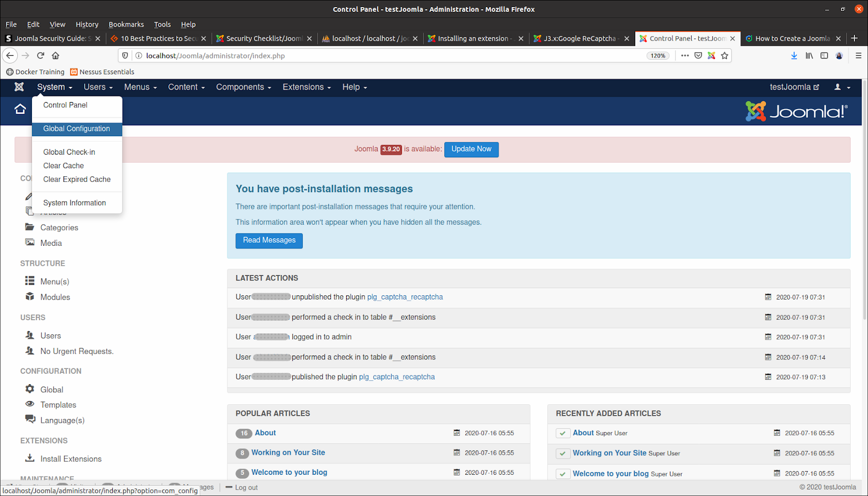The width and height of the screenshot is (868, 496).
Task: Click the Control Panel home icon
Action: pyautogui.click(x=20, y=109)
